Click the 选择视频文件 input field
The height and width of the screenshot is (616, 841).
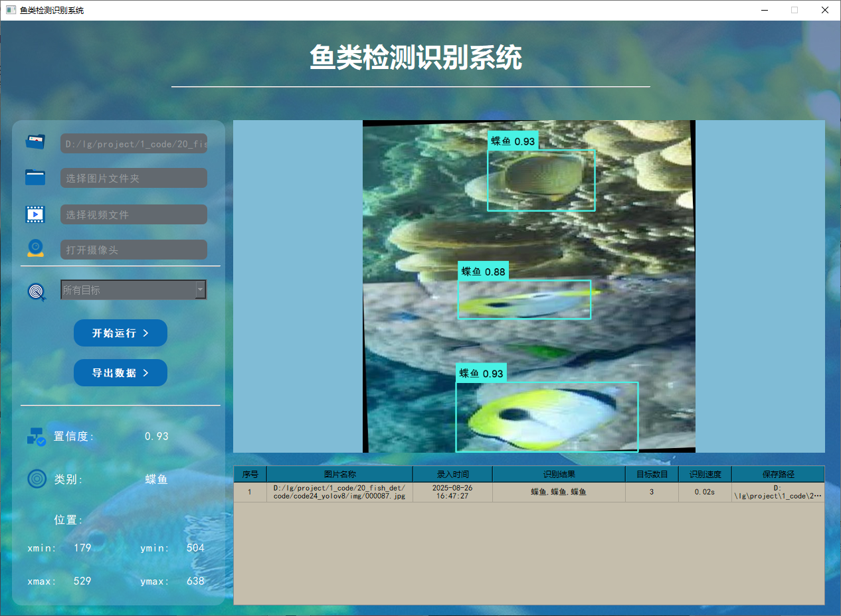[134, 214]
